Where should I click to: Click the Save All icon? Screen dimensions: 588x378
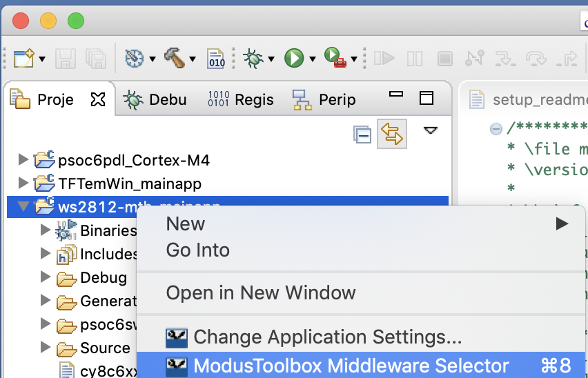(97, 59)
